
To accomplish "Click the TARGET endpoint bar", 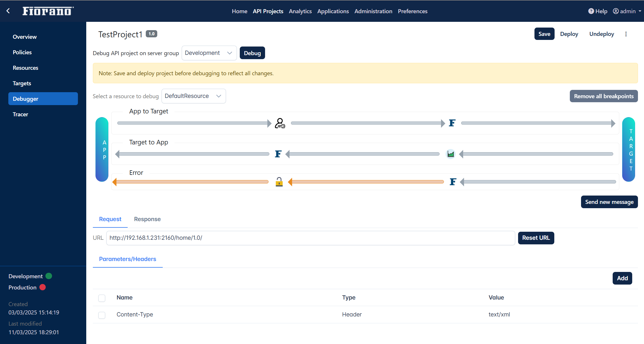I will (x=628, y=150).
